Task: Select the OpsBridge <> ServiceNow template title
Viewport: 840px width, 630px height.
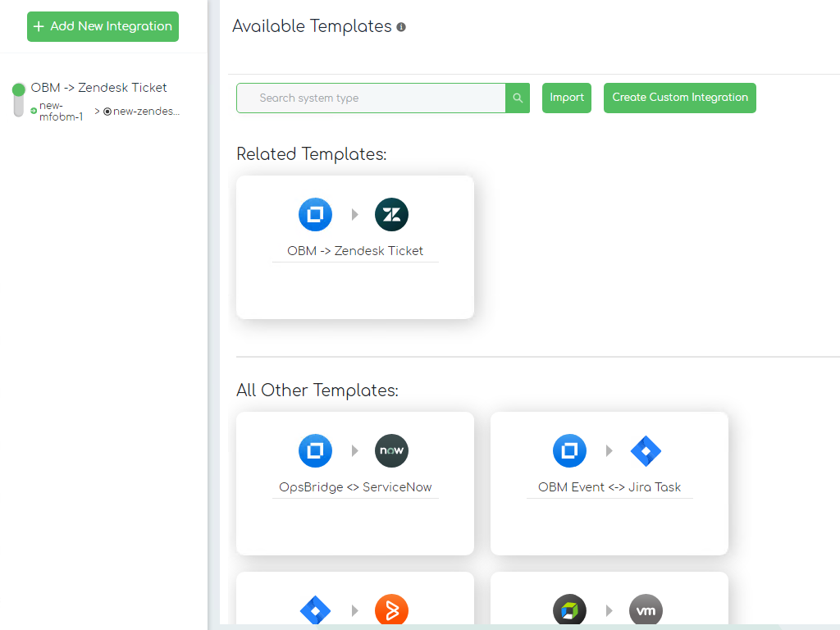Action: (x=355, y=487)
